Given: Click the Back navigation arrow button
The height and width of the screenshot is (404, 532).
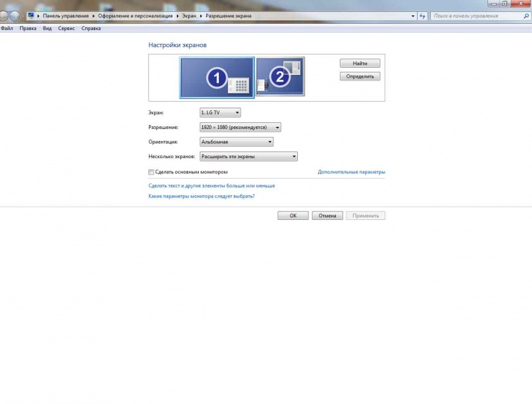Looking at the screenshot, I should pos(5,15).
